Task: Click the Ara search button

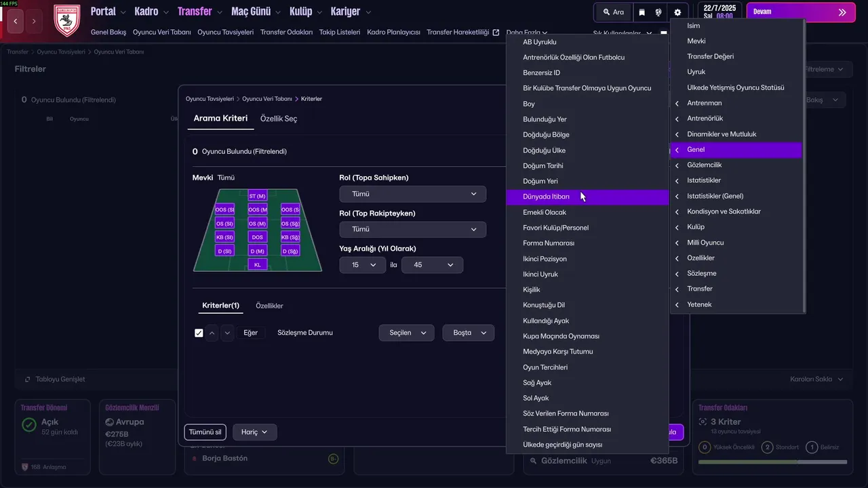Action: (x=613, y=12)
